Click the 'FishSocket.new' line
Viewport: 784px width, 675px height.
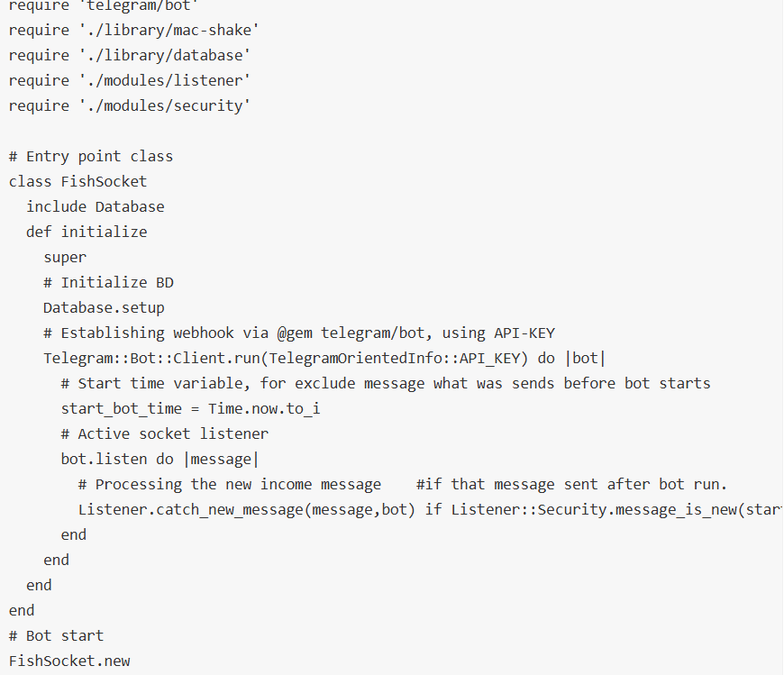tap(69, 661)
